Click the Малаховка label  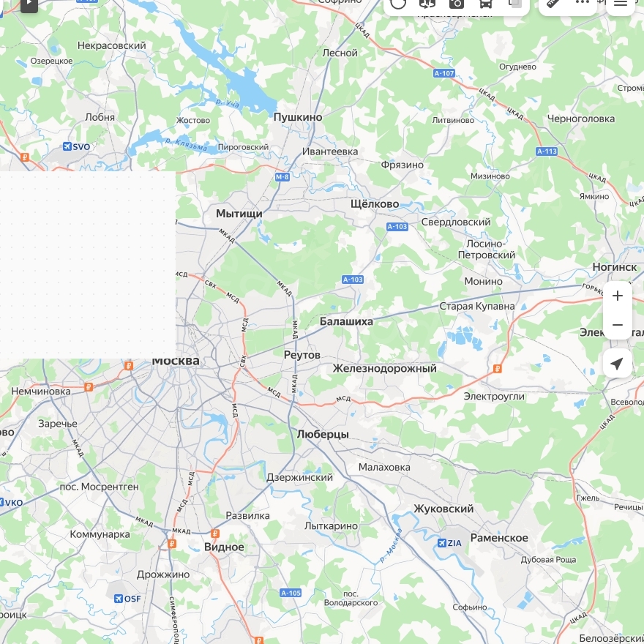pyautogui.click(x=384, y=467)
